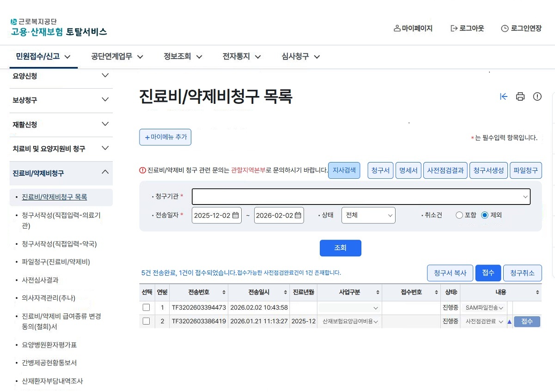This screenshot has width=555, height=392.
Task: Sort table by 전송일시 column header
Action: [259, 292]
